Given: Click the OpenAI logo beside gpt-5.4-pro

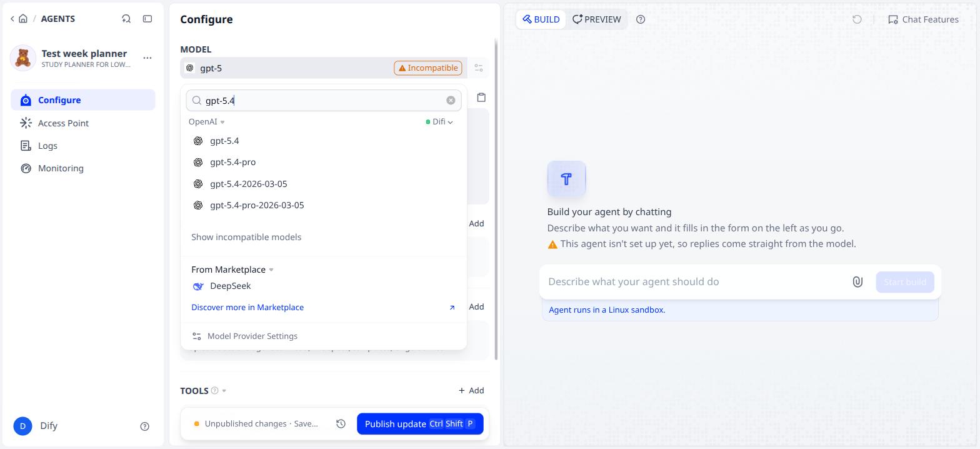Looking at the screenshot, I should (x=198, y=162).
